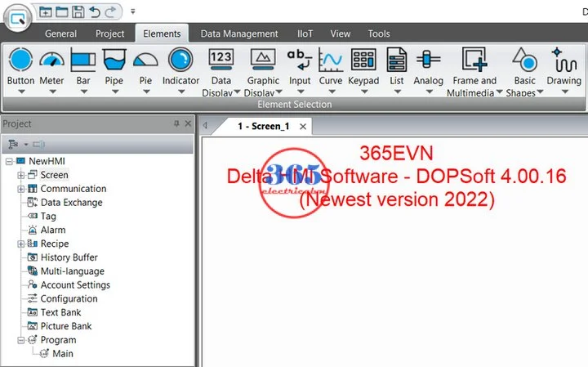Expand the Communication tree node
588x367 pixels.
point(21,189)
